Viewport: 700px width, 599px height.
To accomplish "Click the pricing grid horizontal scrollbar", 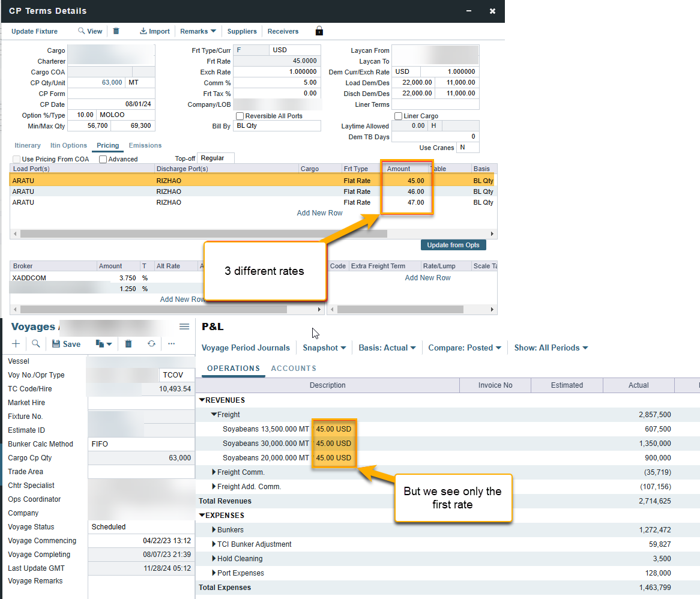I will click(x=198, y=233).
